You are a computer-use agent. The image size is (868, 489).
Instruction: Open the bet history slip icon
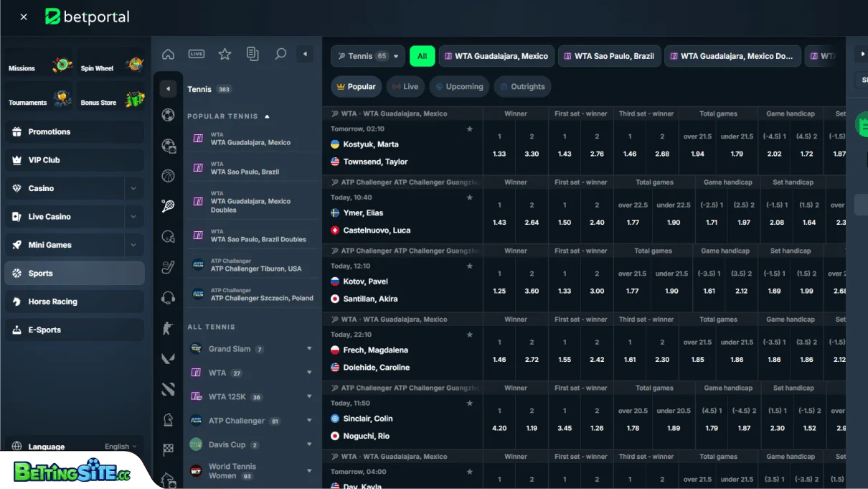[253, 54]
